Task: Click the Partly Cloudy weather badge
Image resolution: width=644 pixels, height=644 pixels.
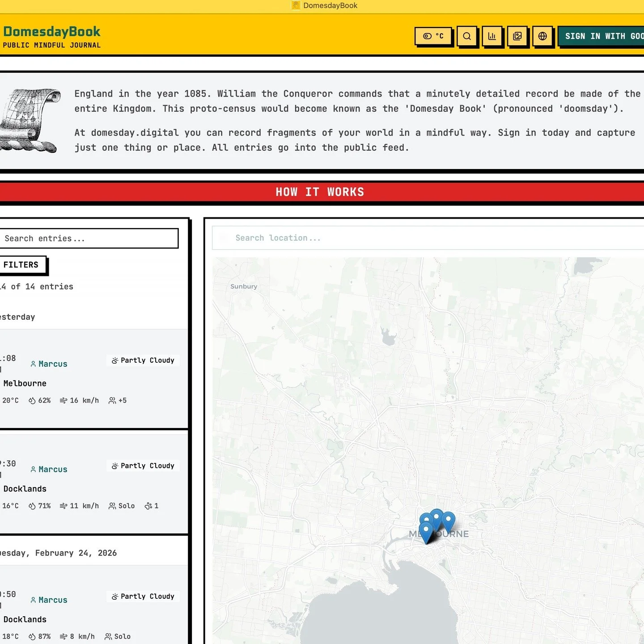Action: click(143, 360)
